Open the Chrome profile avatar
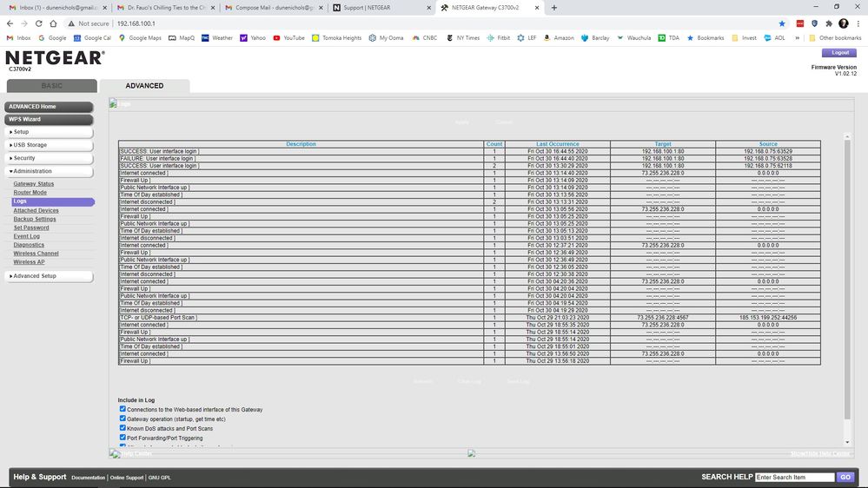This screenshot has height=488, width=868. pyautogui.click(x=843, y=23)
